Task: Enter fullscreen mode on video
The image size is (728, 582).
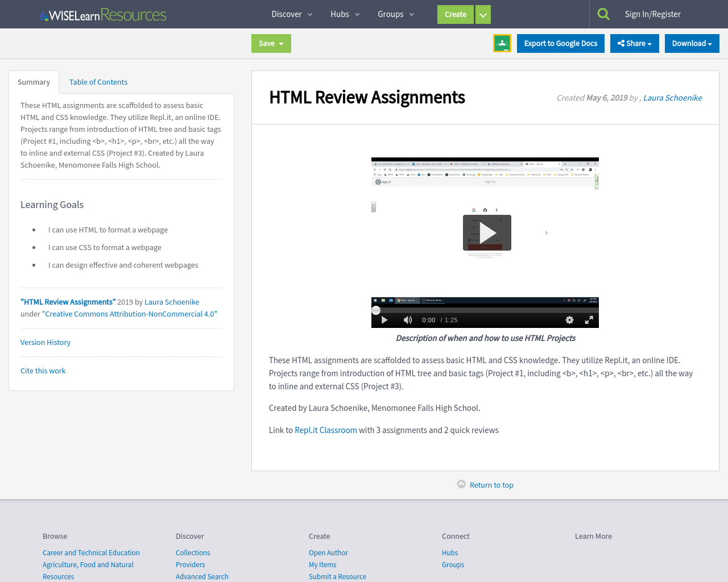Action: click(589, 320)
